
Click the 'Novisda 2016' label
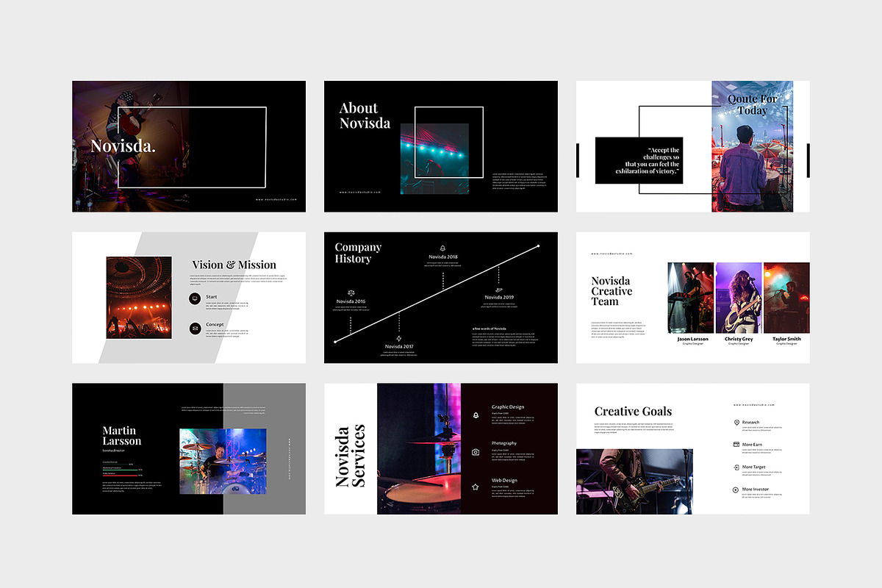pyautogui.click(x=351, y=301)
